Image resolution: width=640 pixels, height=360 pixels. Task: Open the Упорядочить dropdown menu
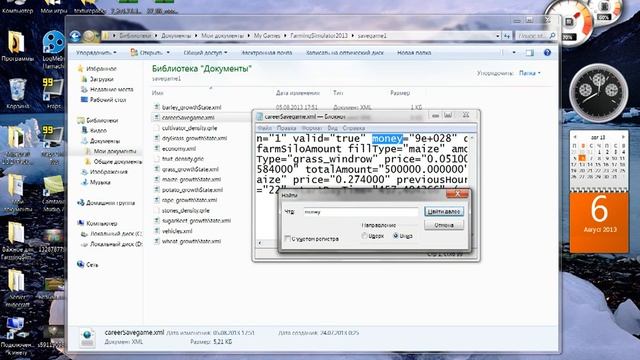(x=96, y=53)
